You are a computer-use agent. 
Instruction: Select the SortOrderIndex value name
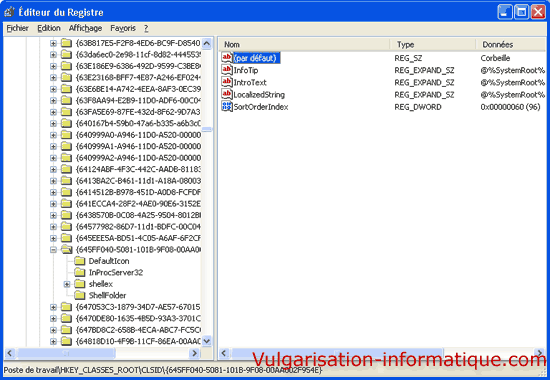pyautogui.click(x=261, y=107)
